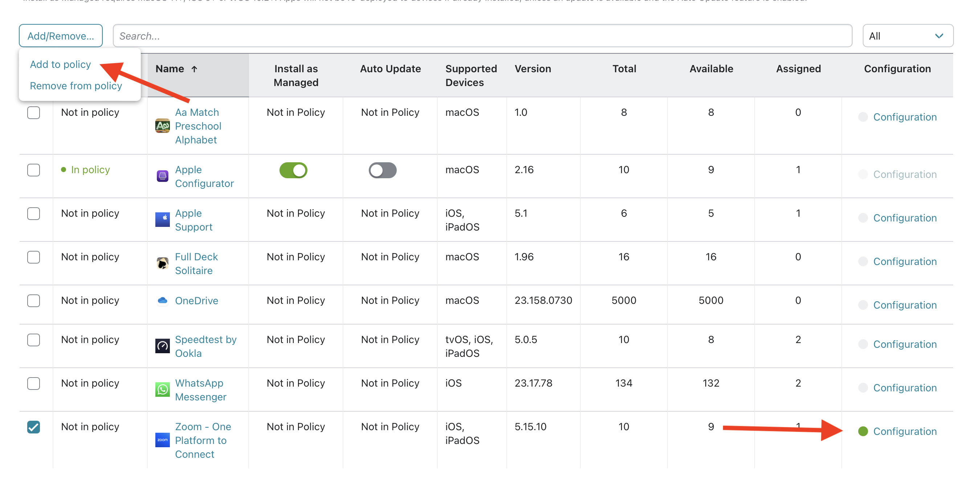Click the Apple Support app icon
Viewport: 980px width, 477px height.
click(x=163, y=220)
